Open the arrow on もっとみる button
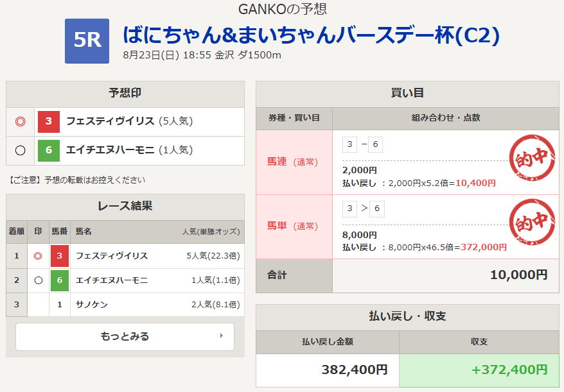The image size is (564, 392). coord(221,336)
